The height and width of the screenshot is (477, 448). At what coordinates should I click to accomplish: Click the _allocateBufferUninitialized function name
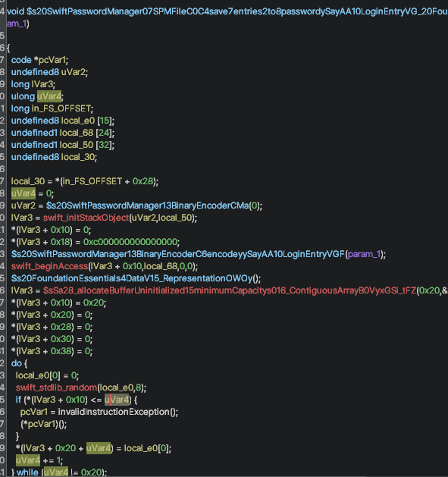(x=230, y=290)
